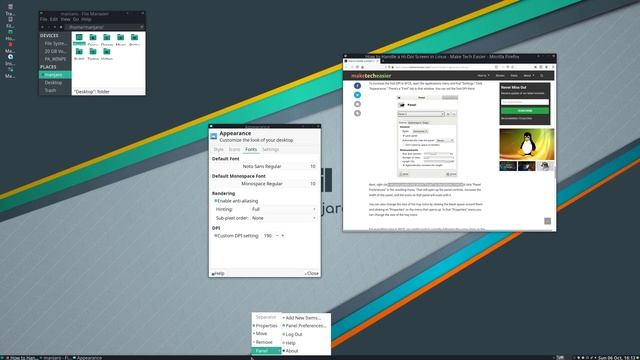This screenshot has height=360, width=640.
Task: Open the last folder in File Manager's top row
Action: (134, 39)
